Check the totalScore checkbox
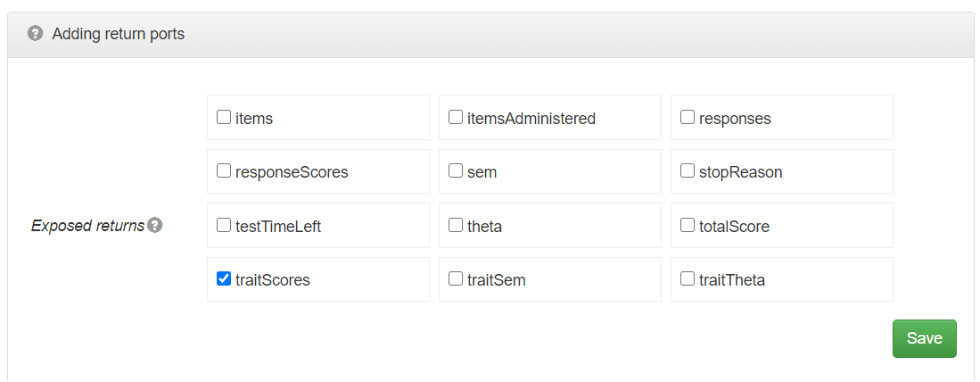The width and height of the screenshot is (980, 382). click(x=688, y=225)
